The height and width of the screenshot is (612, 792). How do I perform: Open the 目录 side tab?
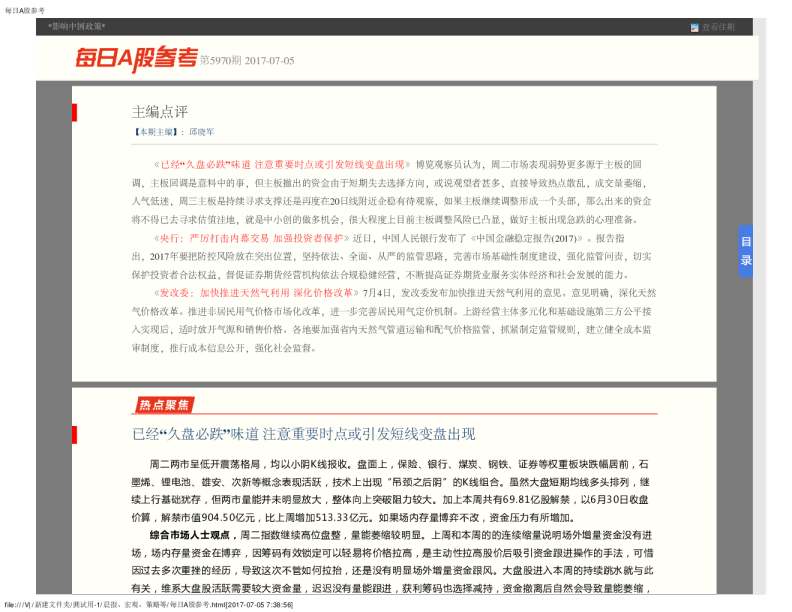coord(745,252)
